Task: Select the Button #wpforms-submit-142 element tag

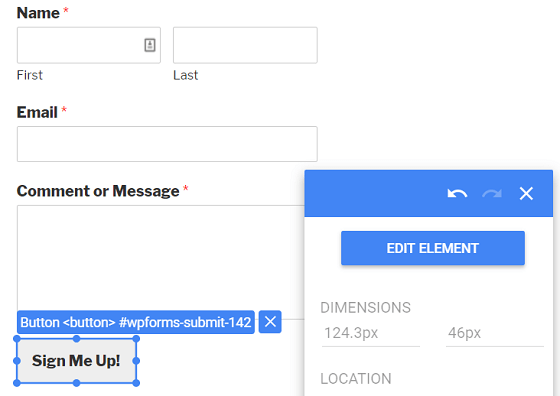Action: pos(136,322)
